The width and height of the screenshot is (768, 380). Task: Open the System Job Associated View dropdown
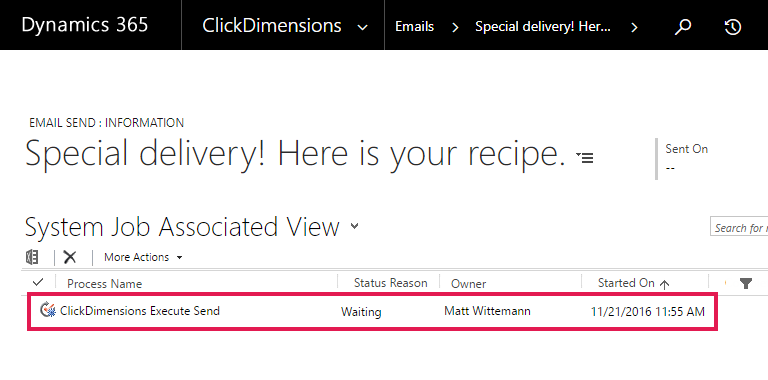tap(355, 226)
